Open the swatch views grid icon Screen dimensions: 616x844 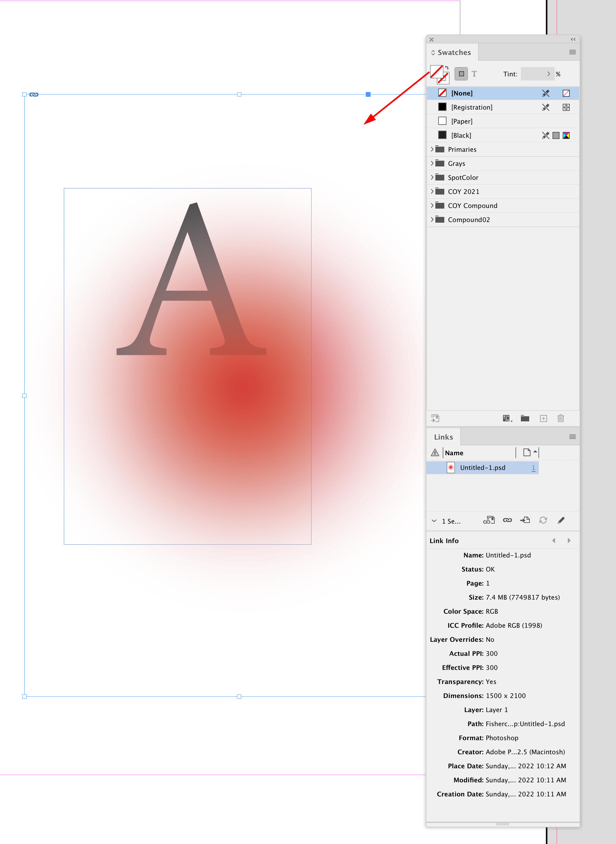507,418
